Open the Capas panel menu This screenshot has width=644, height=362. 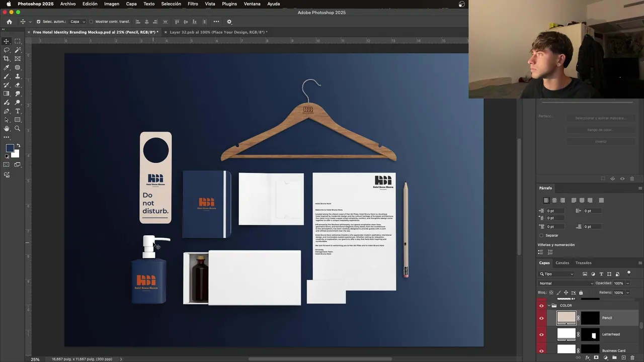tap(640, 263)
